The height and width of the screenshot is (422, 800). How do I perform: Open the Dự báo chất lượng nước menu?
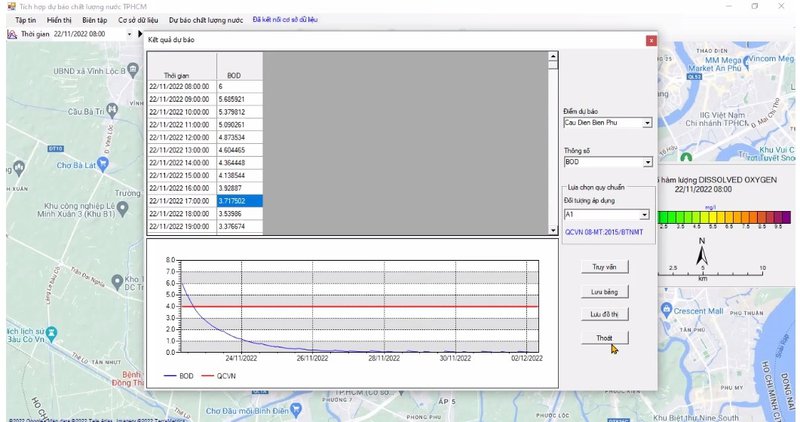[206, 20]
